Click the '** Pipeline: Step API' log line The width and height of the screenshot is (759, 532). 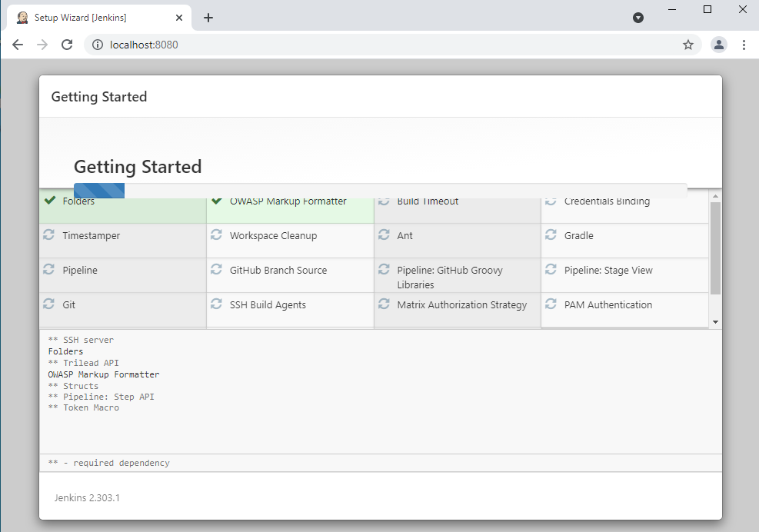pyautogui.click(x=102, y=397)
